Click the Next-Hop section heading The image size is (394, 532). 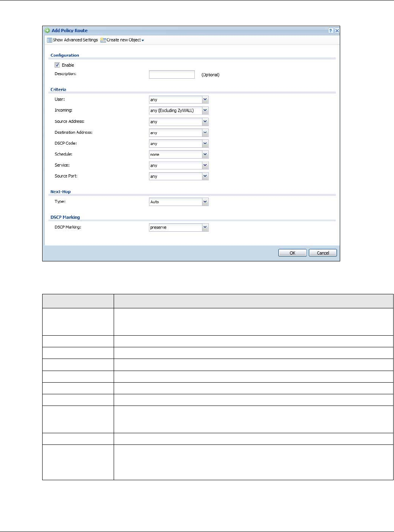click(x=61, y=192)
